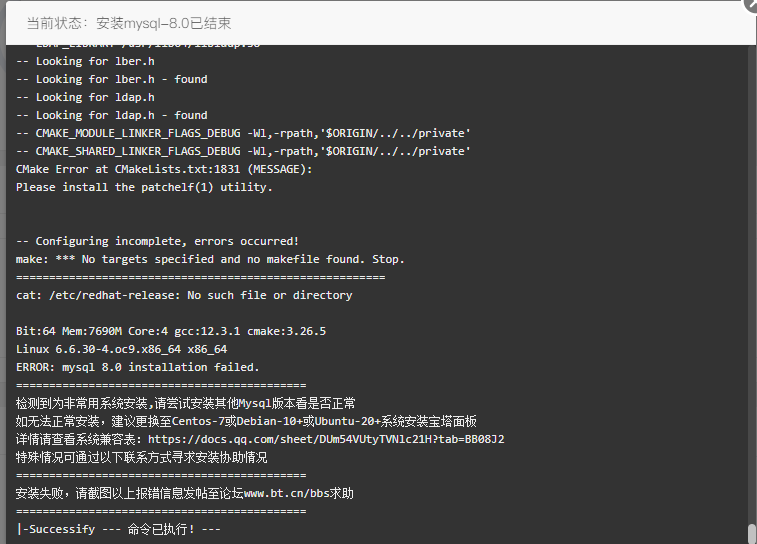This screenshot has width=757, height=544.
Task: Click the Centos-7 or Debian-10+ recommendation line
Action: coord(246,421)
